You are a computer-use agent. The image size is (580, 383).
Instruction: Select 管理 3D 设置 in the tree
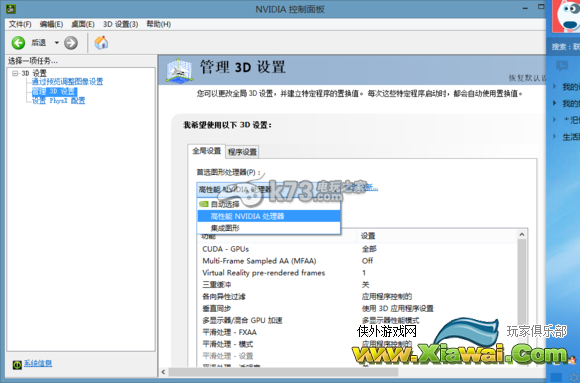[54, 91]
